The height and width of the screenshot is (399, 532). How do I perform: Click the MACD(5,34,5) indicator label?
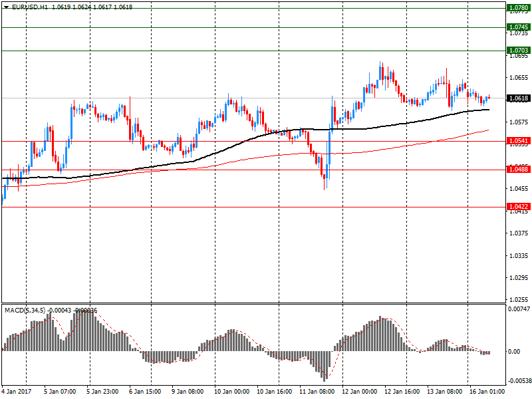click(25, 311)
